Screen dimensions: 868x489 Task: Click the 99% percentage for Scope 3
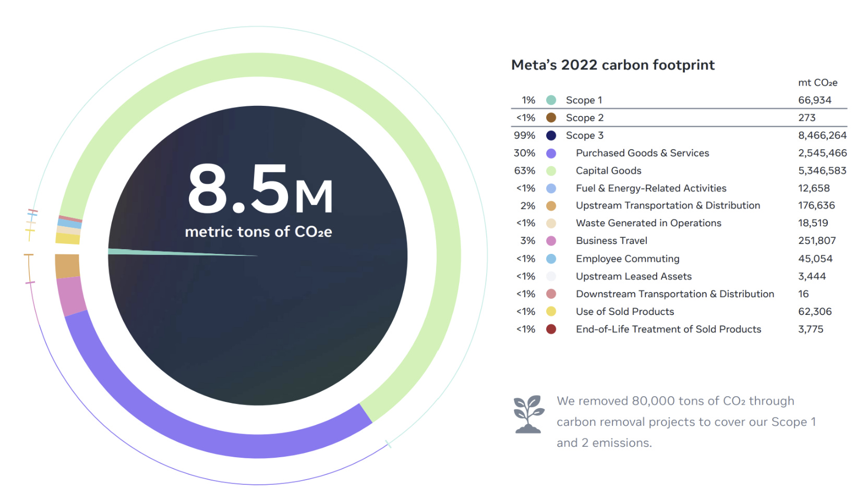click(525, 136)
